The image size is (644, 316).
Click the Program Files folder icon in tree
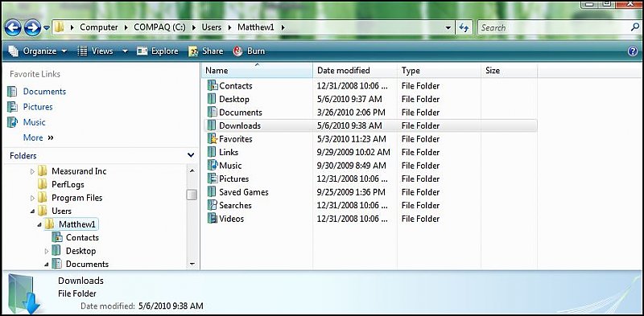[43, 198]
